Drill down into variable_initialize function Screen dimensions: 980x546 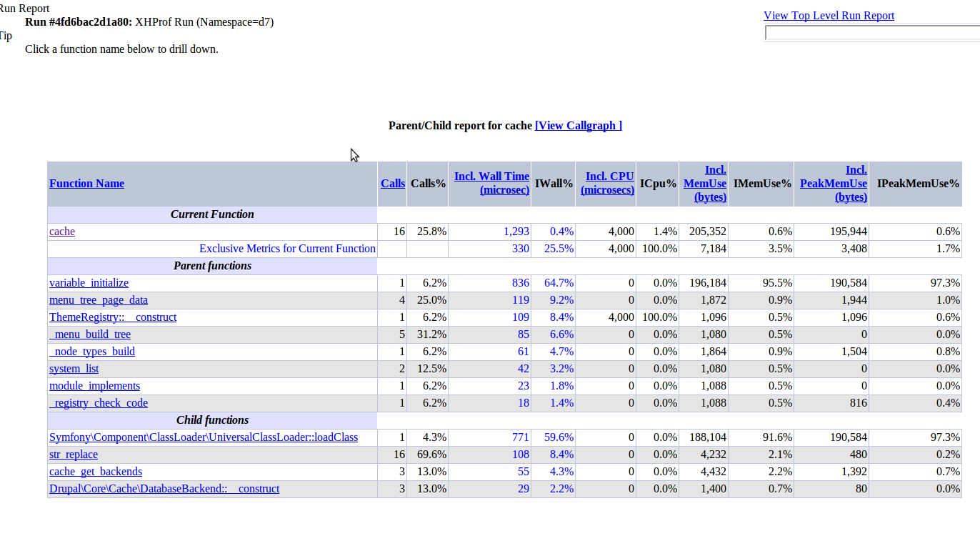[x=89, y=283]
